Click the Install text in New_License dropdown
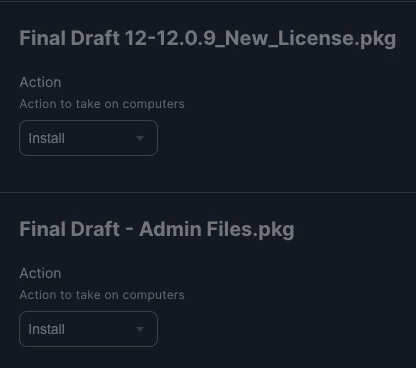 (47, 138)
